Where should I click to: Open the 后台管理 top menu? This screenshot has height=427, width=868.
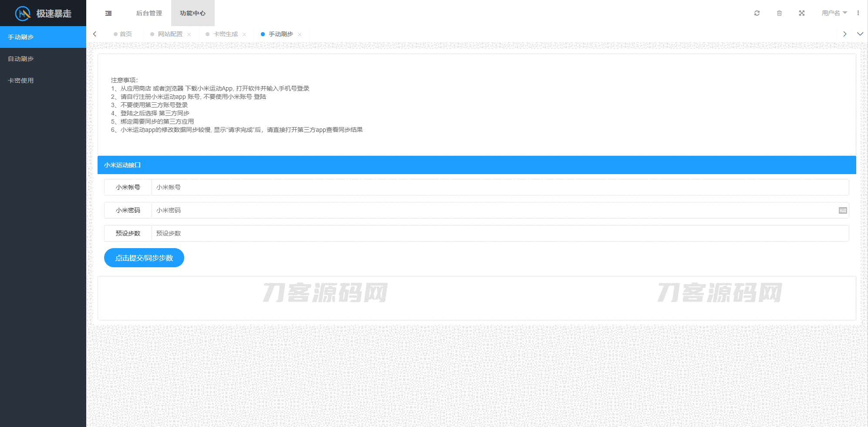[149, 13]
